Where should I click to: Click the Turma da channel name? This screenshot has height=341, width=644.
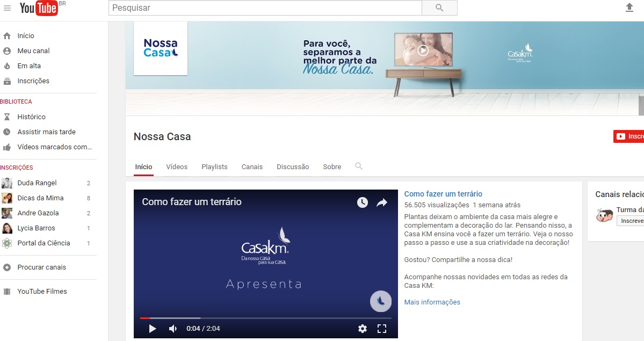pyautogui.click(x=630, y=209)
